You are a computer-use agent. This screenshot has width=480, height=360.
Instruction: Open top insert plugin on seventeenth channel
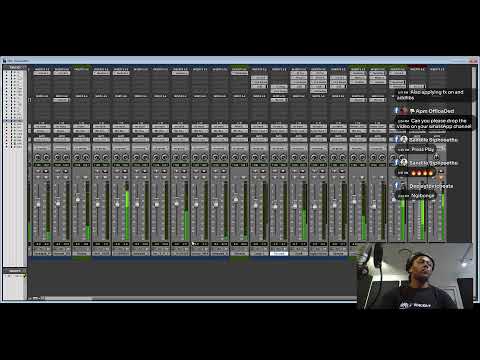point(358,73)
